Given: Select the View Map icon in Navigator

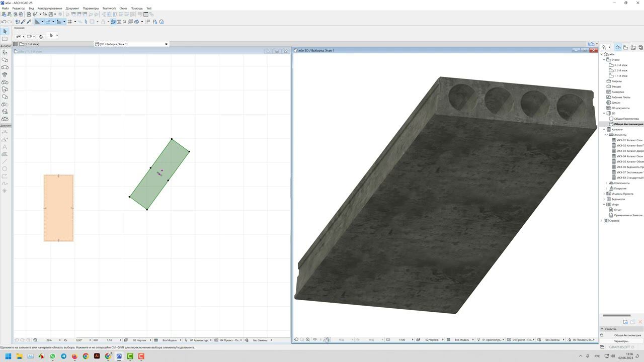Looking at the screenshot, I should point(625,47).
